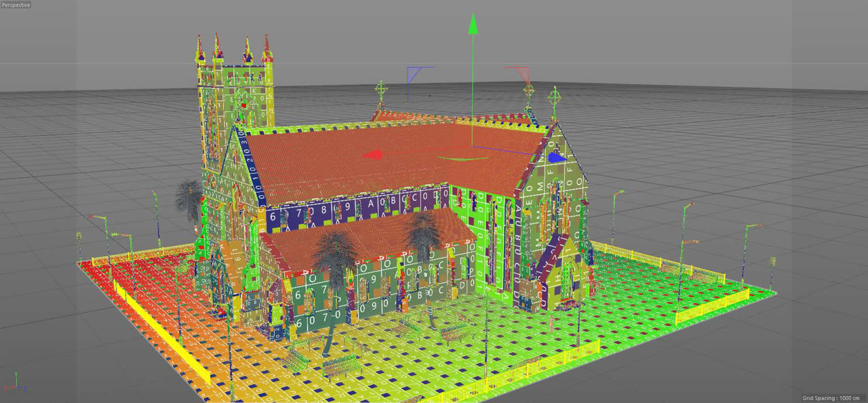Select the stone cross on right gable peak
Screen dimensions: 868x403
pos(555,100)
